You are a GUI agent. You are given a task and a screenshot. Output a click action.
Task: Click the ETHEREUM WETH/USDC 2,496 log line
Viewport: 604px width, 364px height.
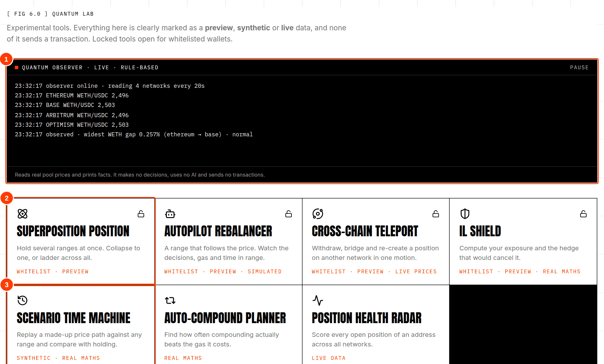pyautogui.click(x=72, y=95)
